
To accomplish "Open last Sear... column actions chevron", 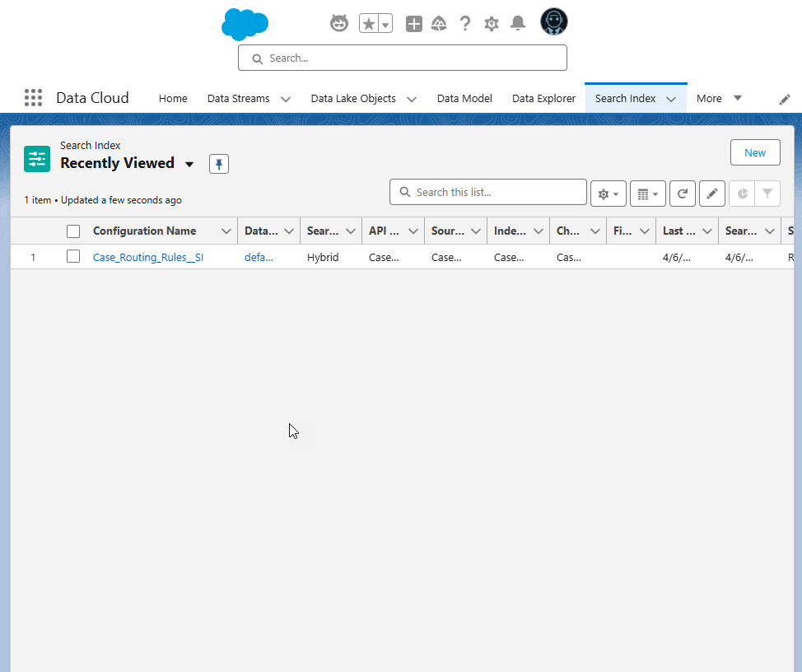I will point(769,231).
